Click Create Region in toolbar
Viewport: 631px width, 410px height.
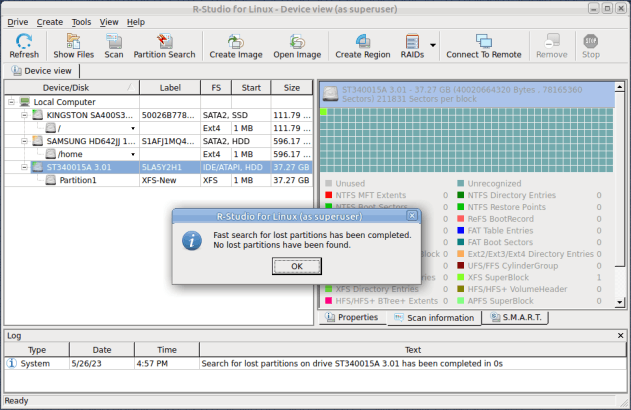[363, 46]
